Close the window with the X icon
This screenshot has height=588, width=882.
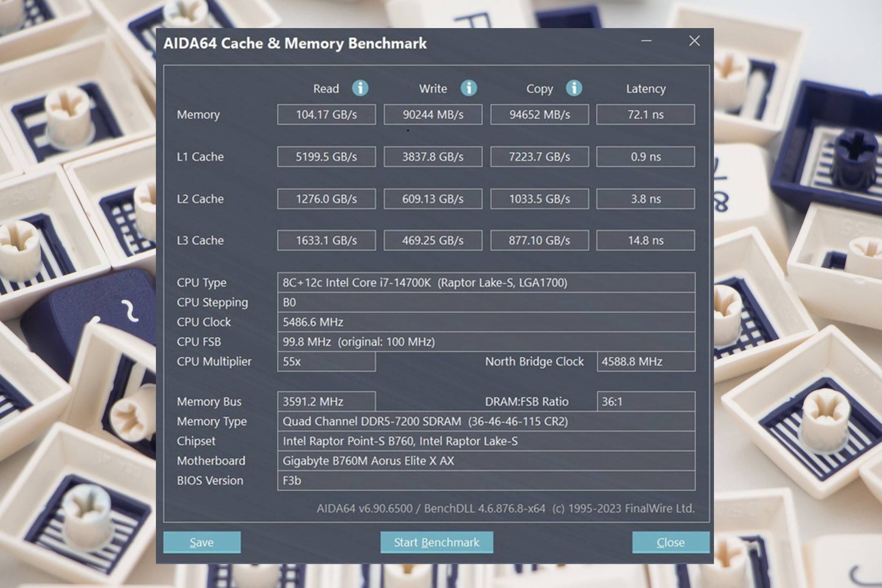[x=694, y=41]
